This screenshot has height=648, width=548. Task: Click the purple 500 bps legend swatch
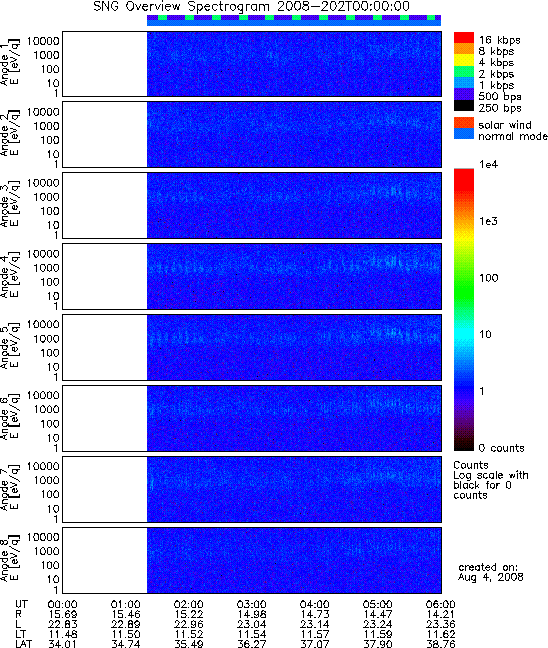point(464,94)
